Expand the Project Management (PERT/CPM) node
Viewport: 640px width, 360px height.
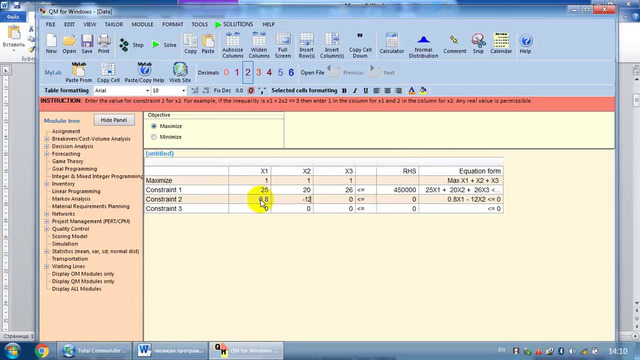pyautogui.click(x=47, y=222)
